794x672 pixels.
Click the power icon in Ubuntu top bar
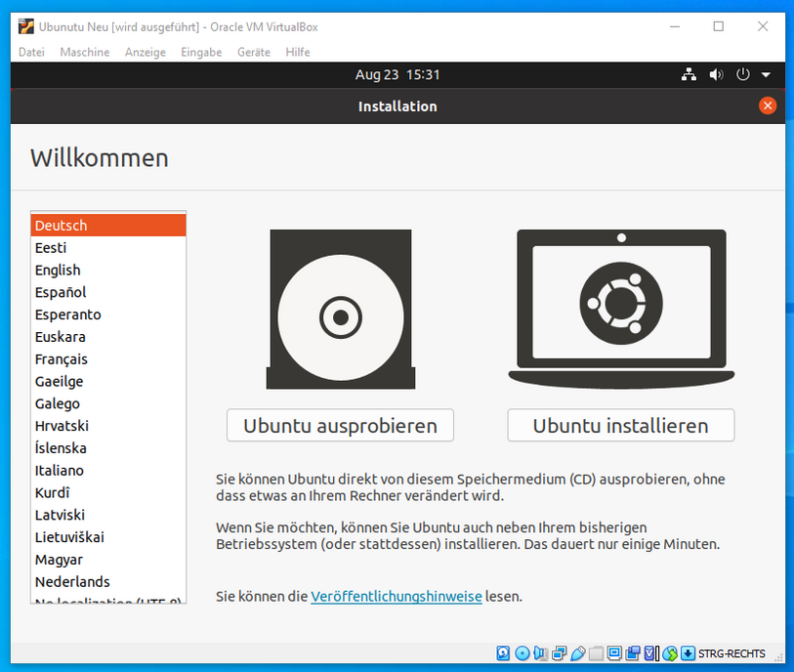pyautogui.click(x=743, y=74)
